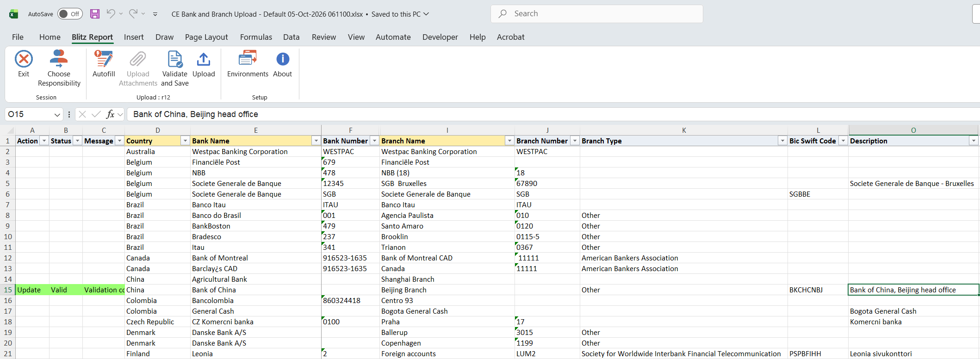Run the Autofill tool
This screenshot has width=980, height=359.
click(x=104, y=64)
